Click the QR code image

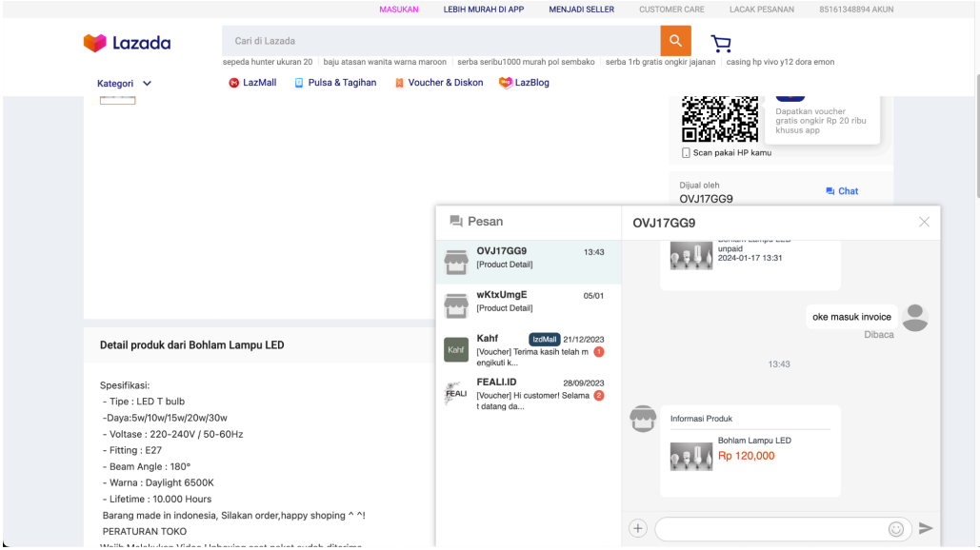tap(719, 119)
